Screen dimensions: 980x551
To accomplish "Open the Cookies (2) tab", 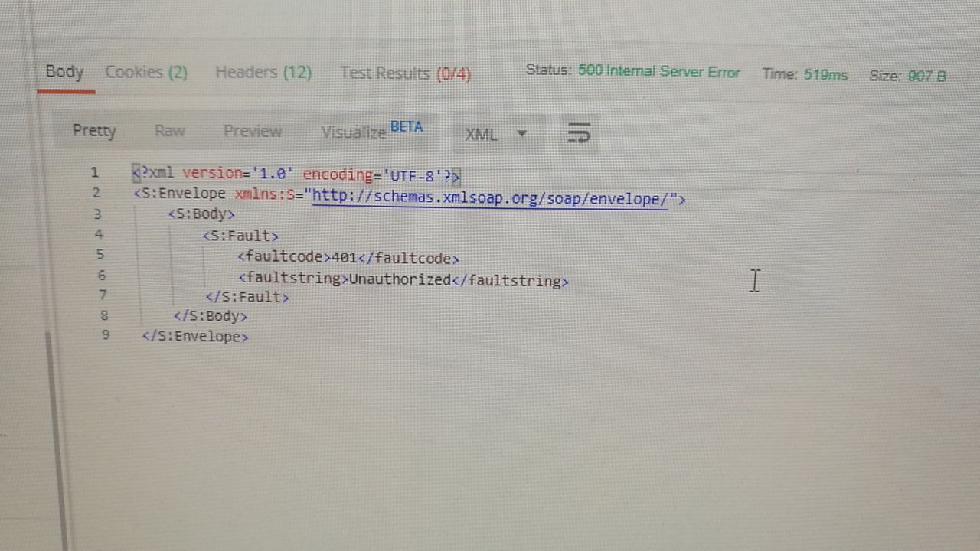I will click(146, 73).
